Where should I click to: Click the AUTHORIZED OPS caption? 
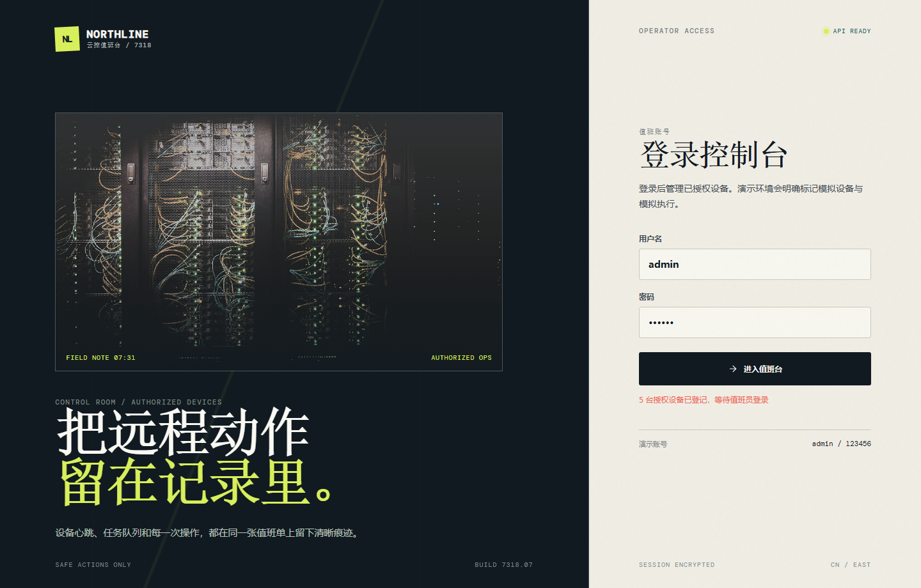click(461, 358)
